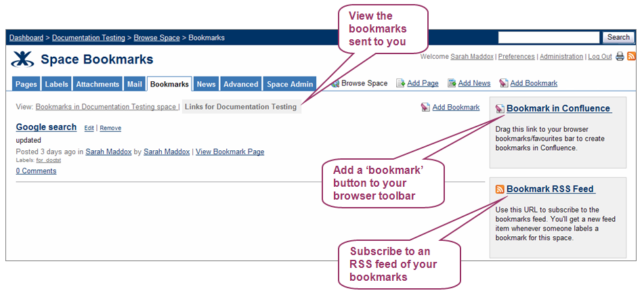Open the Google search bookmark
This screenshot has height=295, width=644.
[46, 127]
